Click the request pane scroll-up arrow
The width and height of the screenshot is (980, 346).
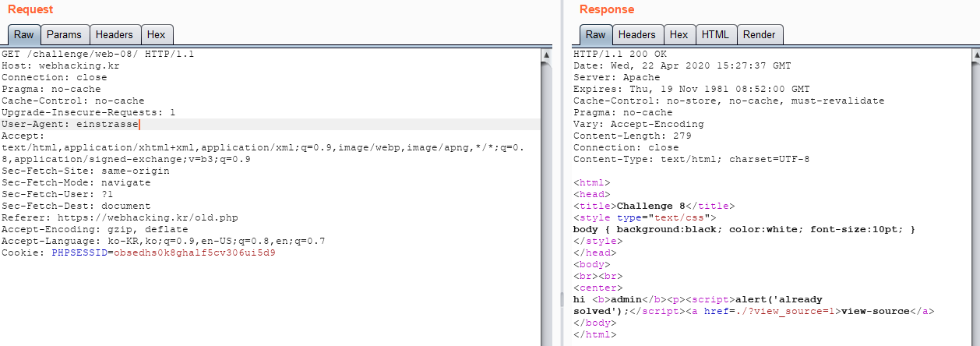[546, 55]
